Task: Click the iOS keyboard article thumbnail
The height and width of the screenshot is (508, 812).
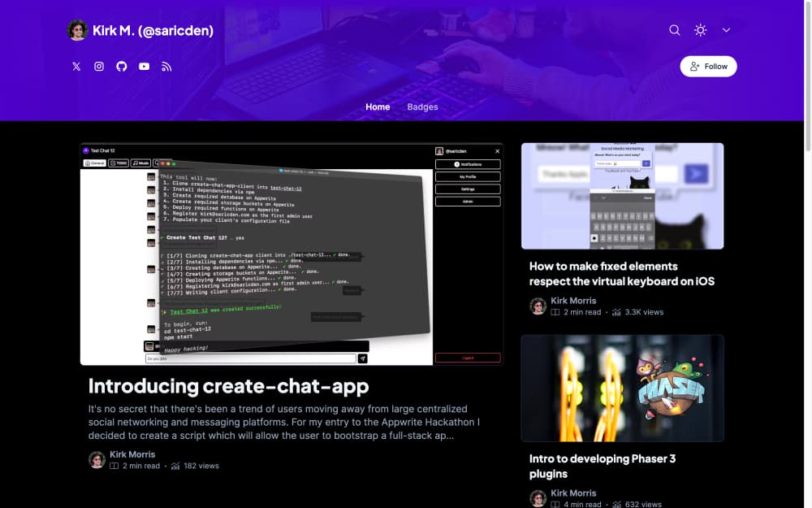Action: [x=622, y=196]
